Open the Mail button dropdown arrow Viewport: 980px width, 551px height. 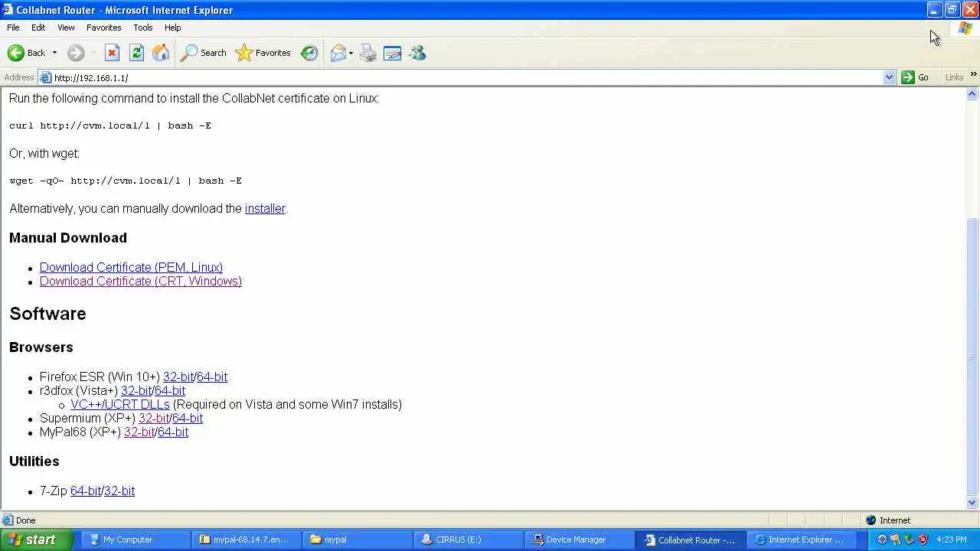pos(351,53)
